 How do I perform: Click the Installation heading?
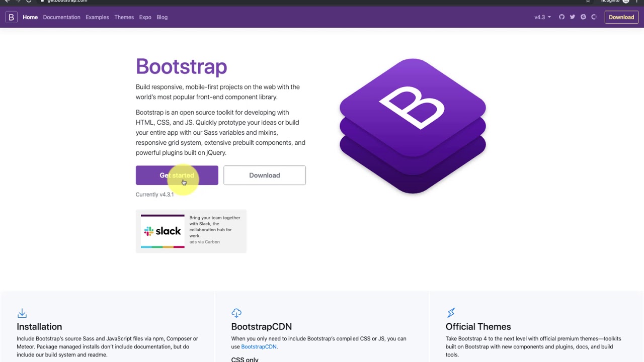[x=39, y=327]
